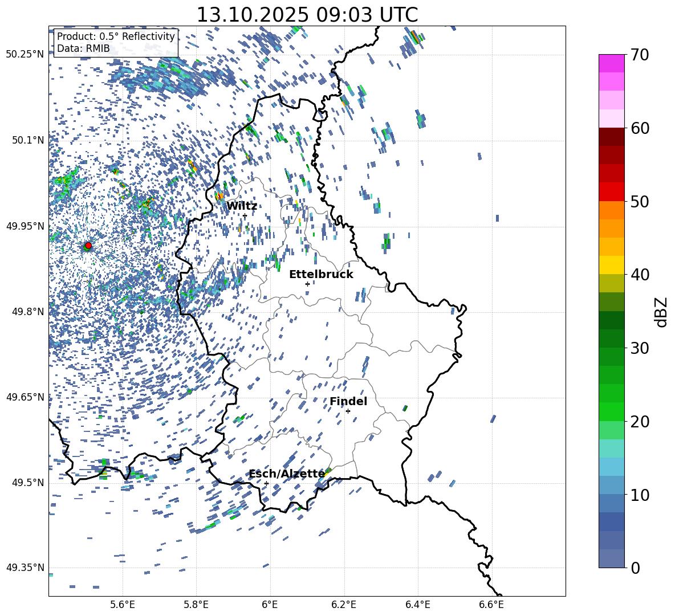Click the Ettelbruck city label
Screen dimensions: 675x616
[321, 275]
